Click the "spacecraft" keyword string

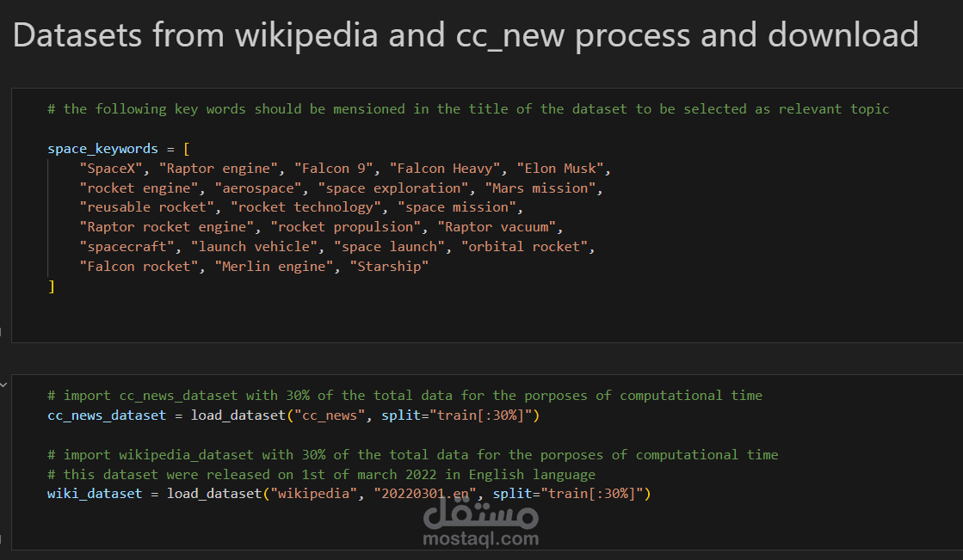127,246
